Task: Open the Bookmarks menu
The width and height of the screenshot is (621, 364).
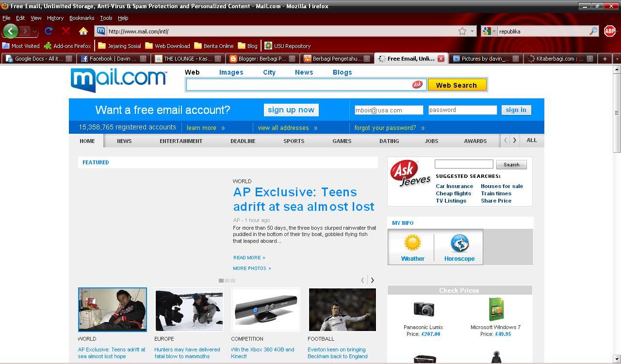Action: (x=82, y=18)
